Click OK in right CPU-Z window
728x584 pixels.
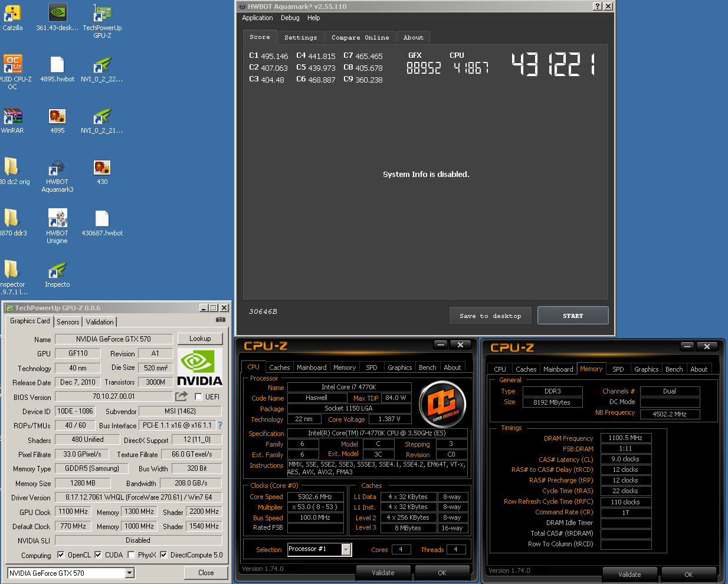pos(688,575)
